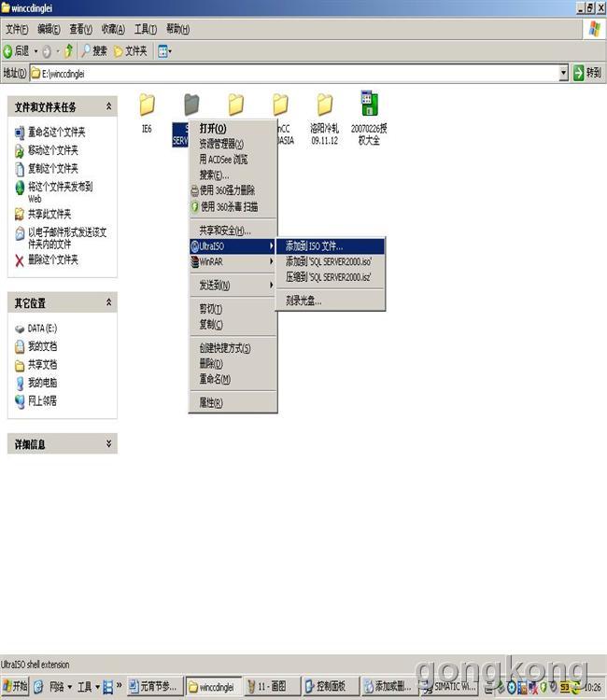Click the 转到 Go button
Viewport: 607px width, 700px height.
point(587,73)
